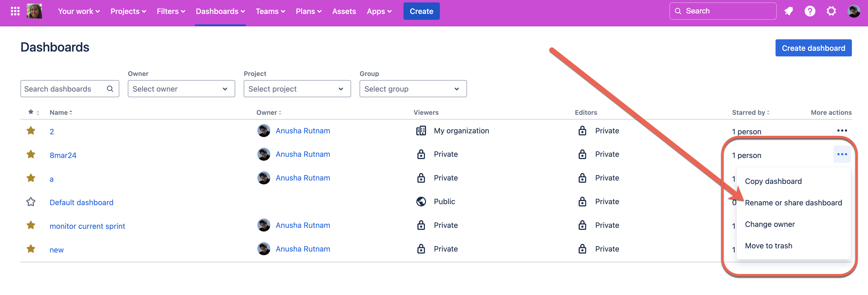
Task: Open the settings gear icon
Action: point(831,11)
